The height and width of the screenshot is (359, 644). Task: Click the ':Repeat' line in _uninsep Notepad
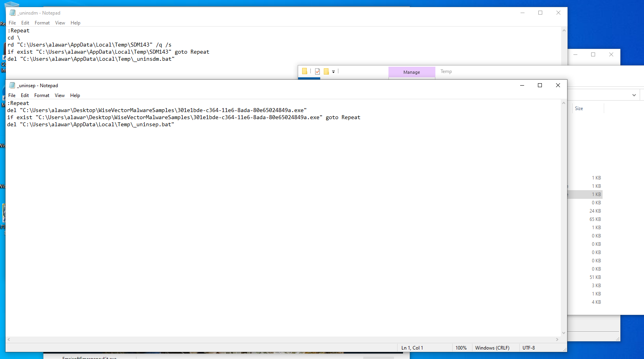18,103
